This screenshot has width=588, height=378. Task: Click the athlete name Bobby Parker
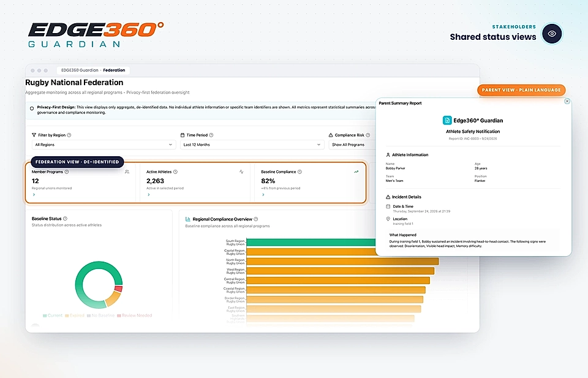point(395,168)
